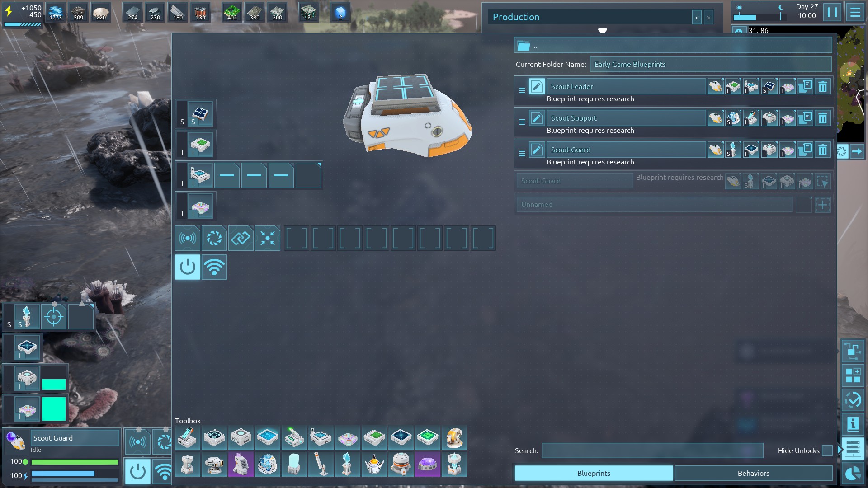Click the Current Folder Name field

coord(710,64)
